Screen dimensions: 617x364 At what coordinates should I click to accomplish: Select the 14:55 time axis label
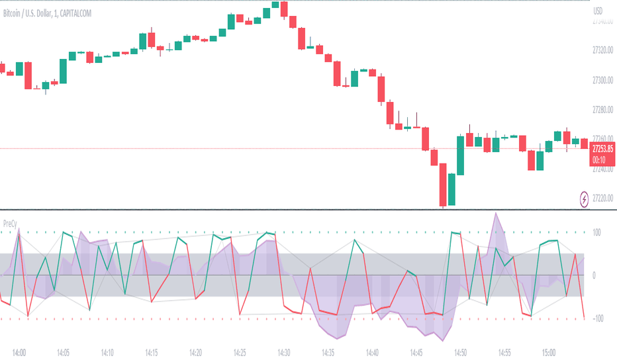[504, 354]
